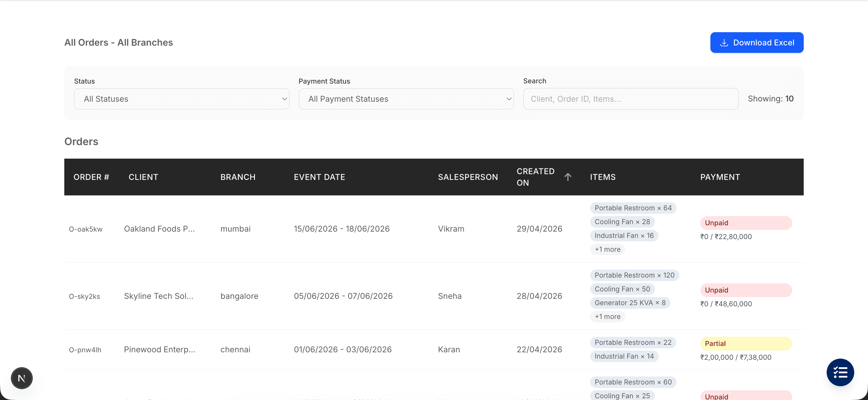Click the Industrial Fan × 16 tag
868x400 pixels.
pyautogui.click(x=624, y=236)
